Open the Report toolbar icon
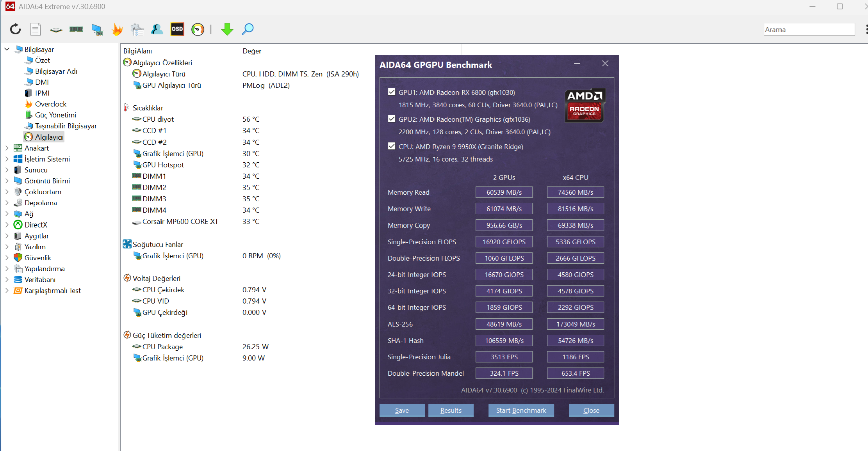 pyautogui.click(x=36, y=29)
